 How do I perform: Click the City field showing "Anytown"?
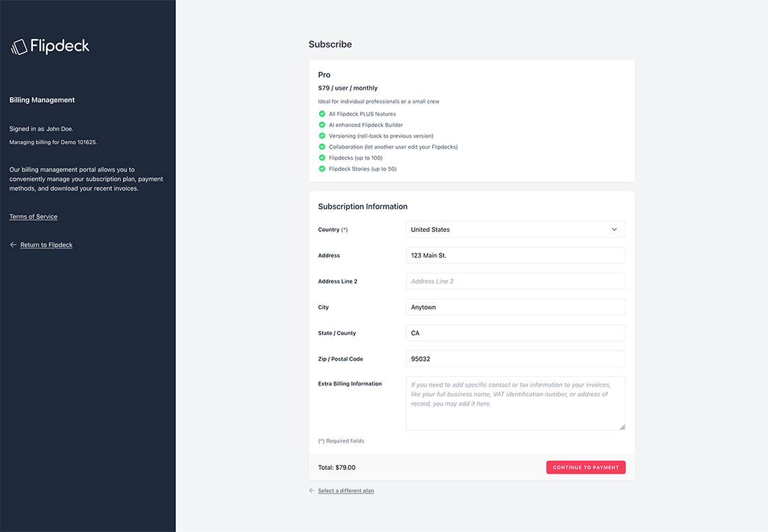(515, 306)
